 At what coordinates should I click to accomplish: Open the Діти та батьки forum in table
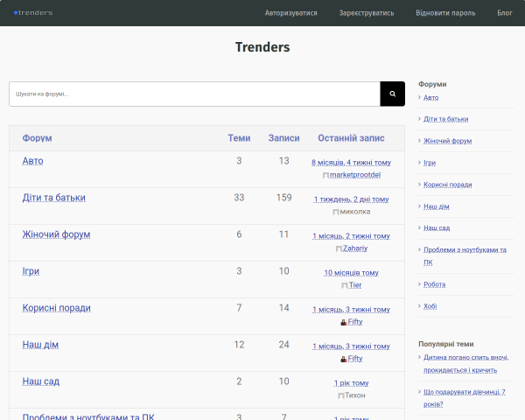coord(54,198)
